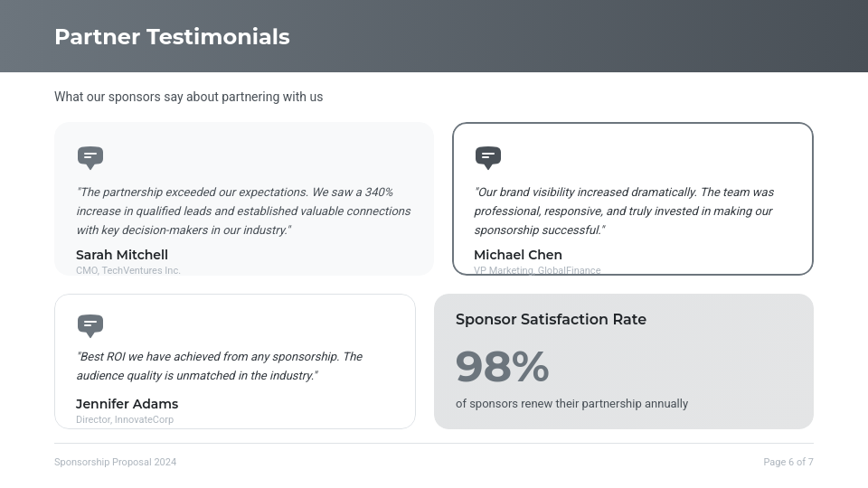Click the quote icon in Michael Chen's card
Image resolution: width=868 pixels, height=488 pixels.
488,157
